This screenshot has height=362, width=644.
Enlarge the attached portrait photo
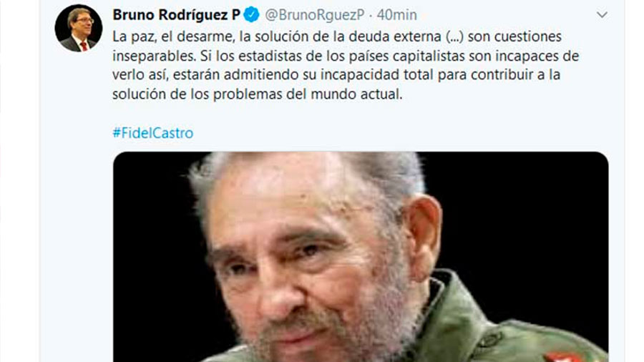click(x=361, y=257)
